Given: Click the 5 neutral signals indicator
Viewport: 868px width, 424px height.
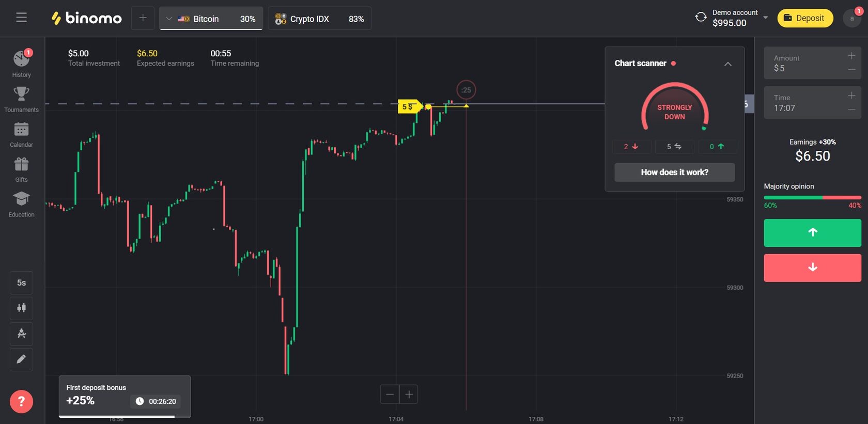Looking at the screenshot, I should 674,147.
